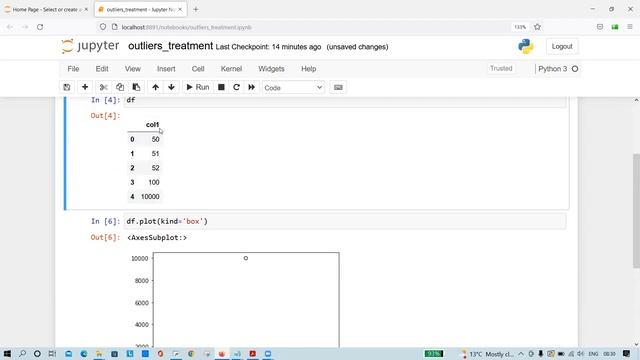Switch to the Home Page browser tab
The height and width of the screenshot is (360, 640).
point(45,9)
